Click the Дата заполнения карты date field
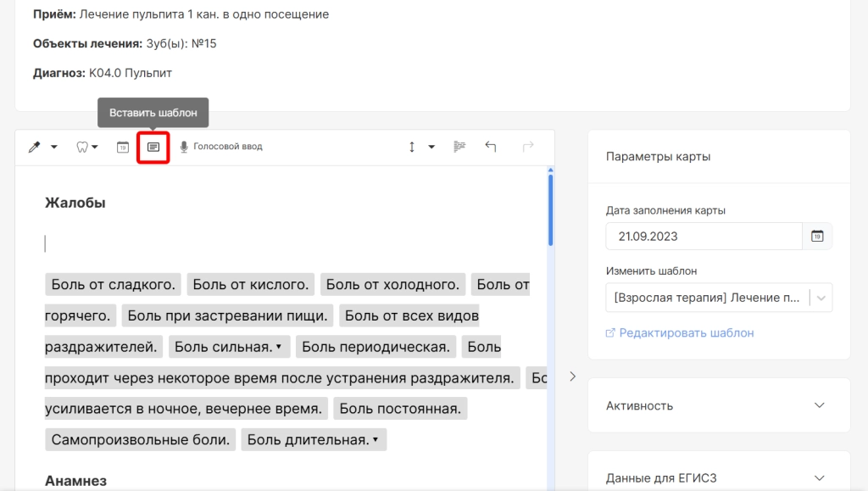This screenshot has width=868, height=491. point(704,236)
